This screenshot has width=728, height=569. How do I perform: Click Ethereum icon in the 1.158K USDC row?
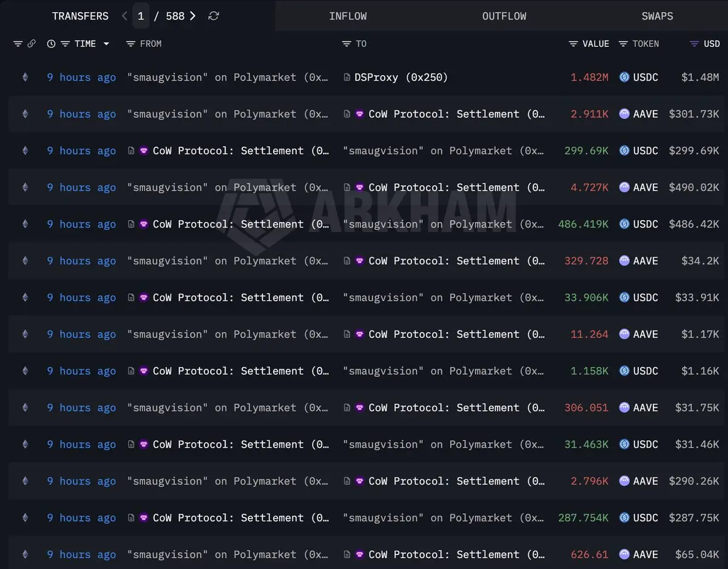coord(25,371)
